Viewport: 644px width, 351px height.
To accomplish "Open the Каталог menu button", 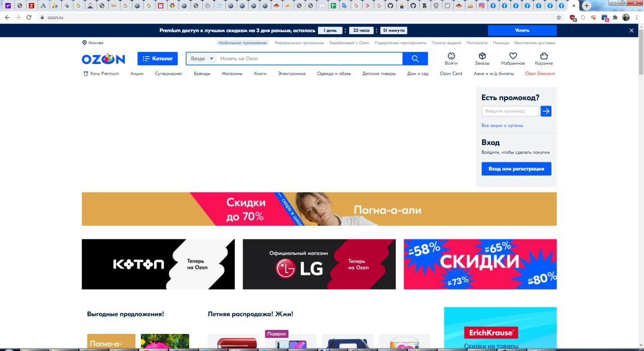I will pos(157,59).
